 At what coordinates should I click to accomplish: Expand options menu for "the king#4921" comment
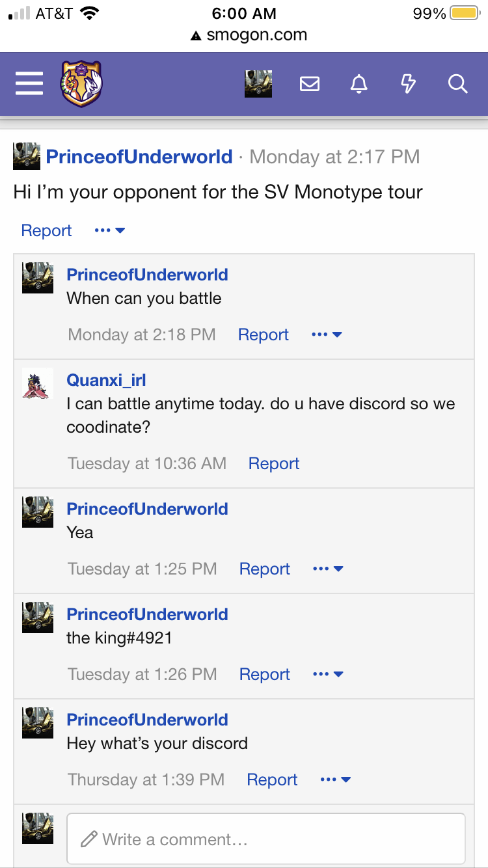point(328,675)
